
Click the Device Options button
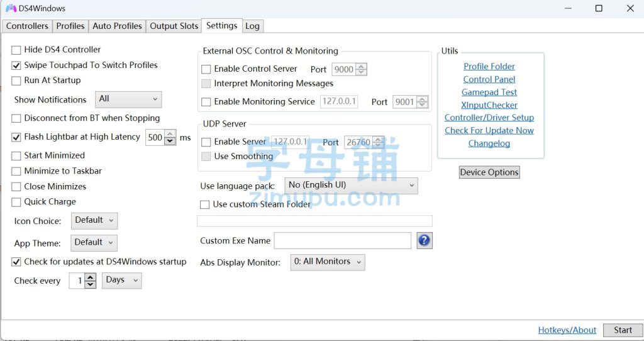489,172
